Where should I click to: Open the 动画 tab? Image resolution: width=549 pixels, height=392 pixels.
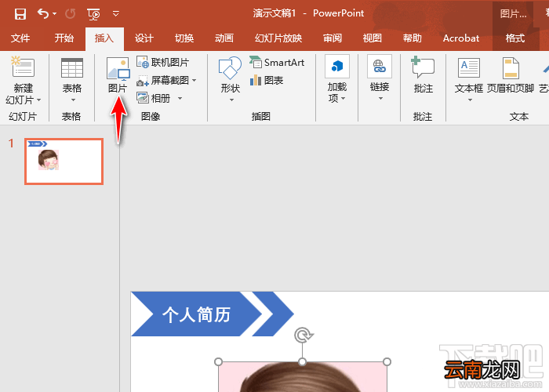pyautogui.click(x=224, y=38)
